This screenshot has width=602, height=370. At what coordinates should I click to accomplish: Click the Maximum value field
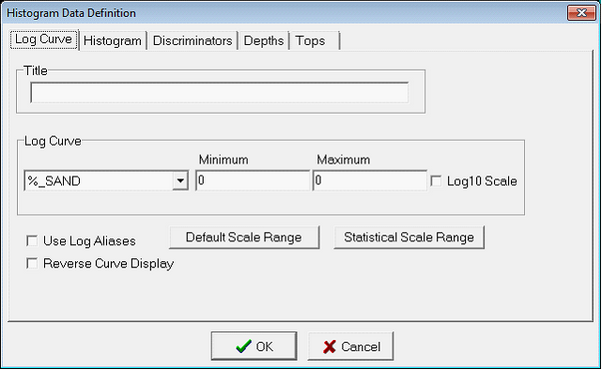(x=370, y=180)
